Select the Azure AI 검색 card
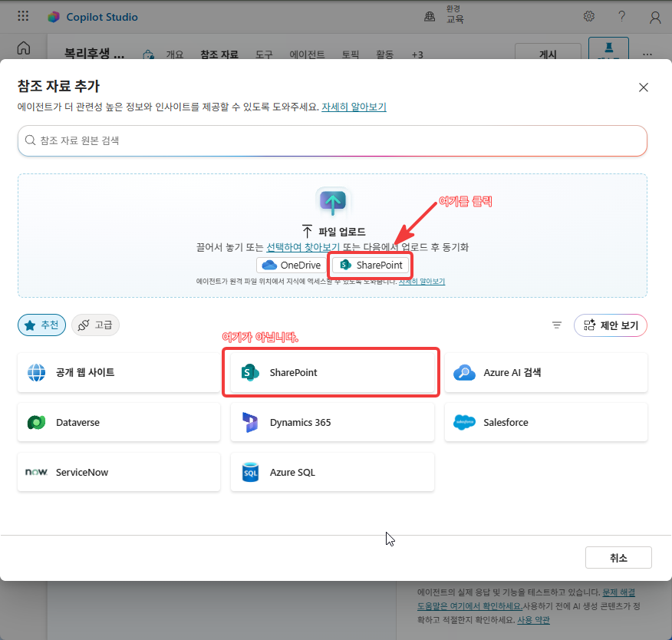Viewport: 672px width, 640px height. [x=546, y=372]
